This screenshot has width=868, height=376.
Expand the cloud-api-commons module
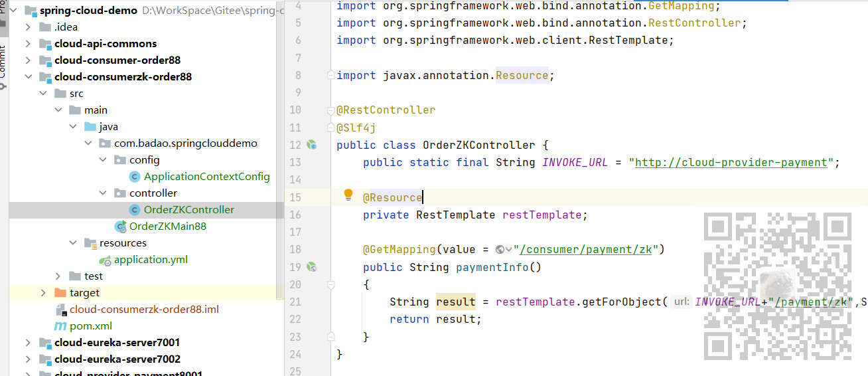(x=27, y=44)
